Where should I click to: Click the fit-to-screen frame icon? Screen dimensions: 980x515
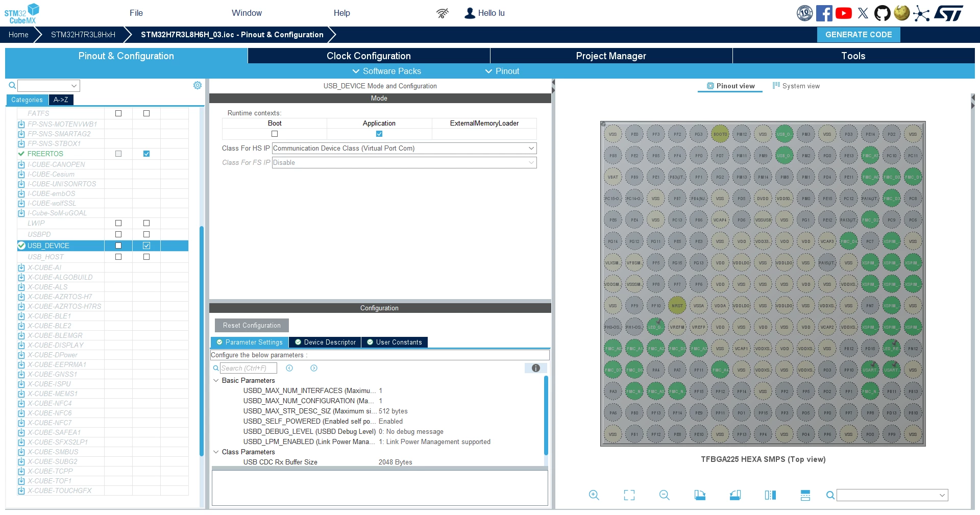pyautogui.click(x=629, y=495)
